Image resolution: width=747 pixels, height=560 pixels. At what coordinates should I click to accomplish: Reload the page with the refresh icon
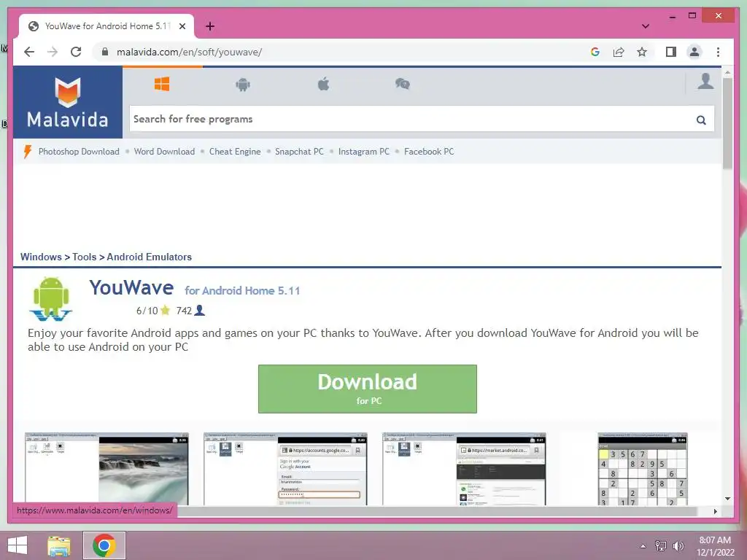(x=76, y=52)
